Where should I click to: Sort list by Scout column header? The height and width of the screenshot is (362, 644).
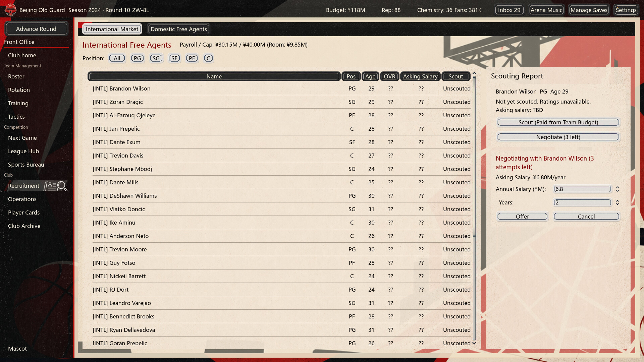(x=456, y=76)
